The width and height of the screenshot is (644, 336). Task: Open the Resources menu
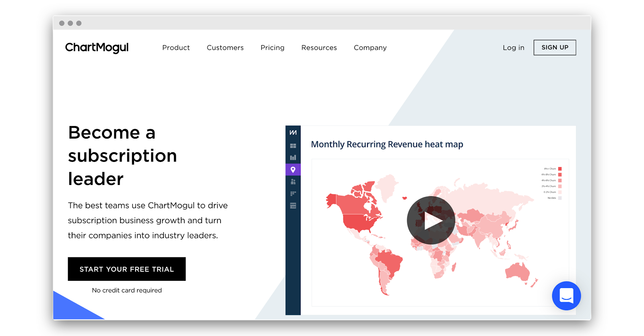pyautogui.click(x=319, y=48)
